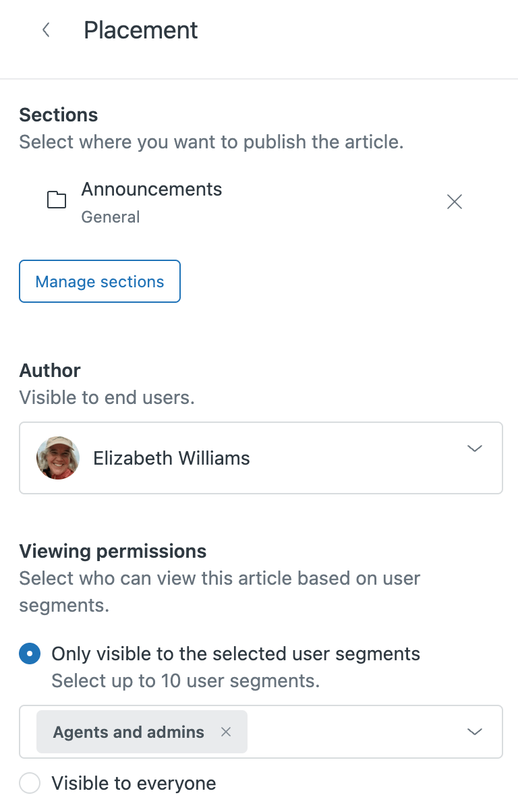Expand the user segments dropdown

tap(475, 732)
